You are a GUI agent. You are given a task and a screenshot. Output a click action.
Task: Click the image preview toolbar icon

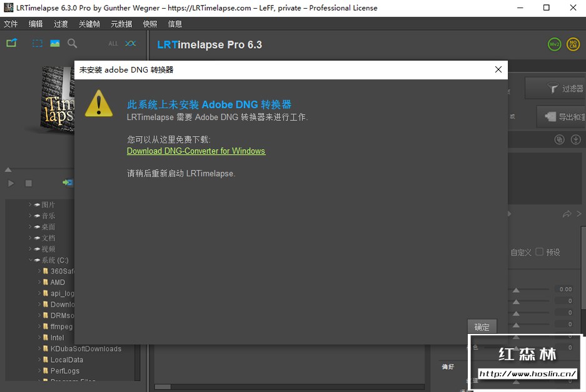tap(55, 43)
